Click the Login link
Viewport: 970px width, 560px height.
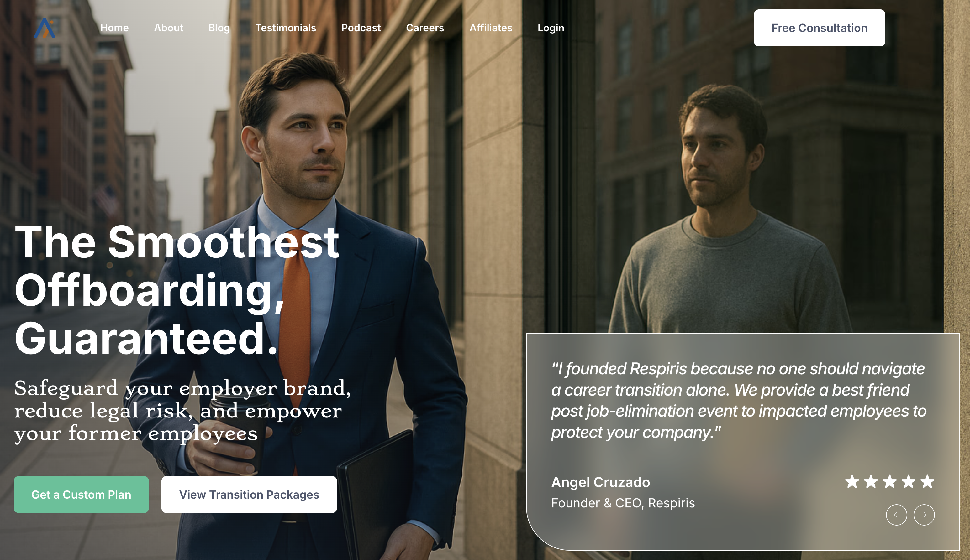coord(551,28)
